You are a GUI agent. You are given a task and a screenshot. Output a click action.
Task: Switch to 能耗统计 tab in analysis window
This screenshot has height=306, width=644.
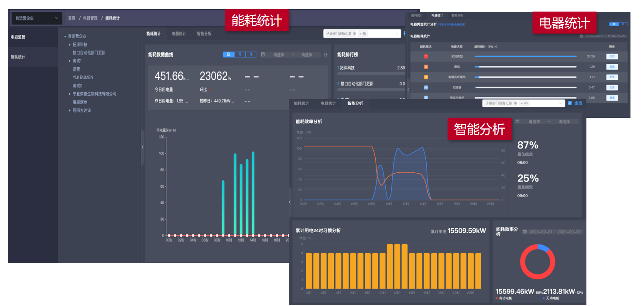301,103
